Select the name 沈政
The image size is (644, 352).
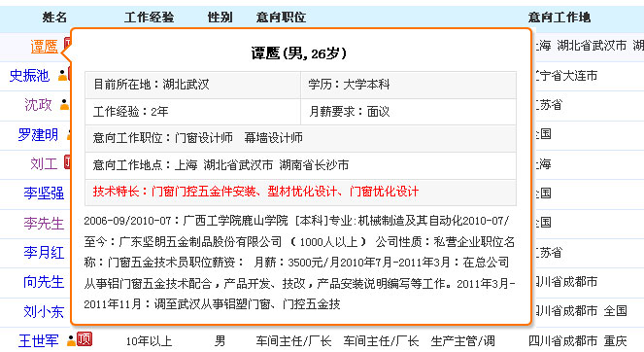coord(38,105)
